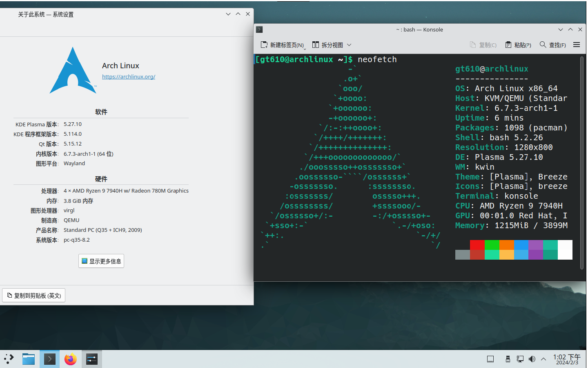Screen dimensions: 588x368
Task: Click the Konsole taskbar icon
Action: coord(49,359)
